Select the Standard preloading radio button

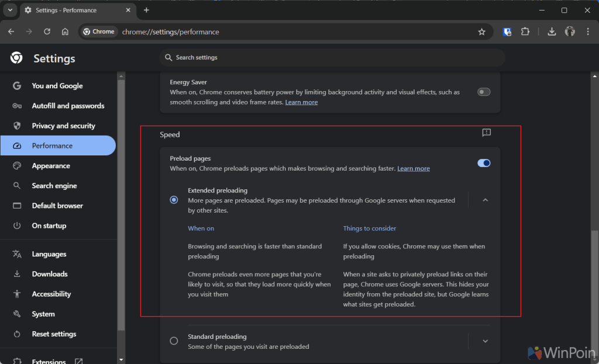pos(174,341)
